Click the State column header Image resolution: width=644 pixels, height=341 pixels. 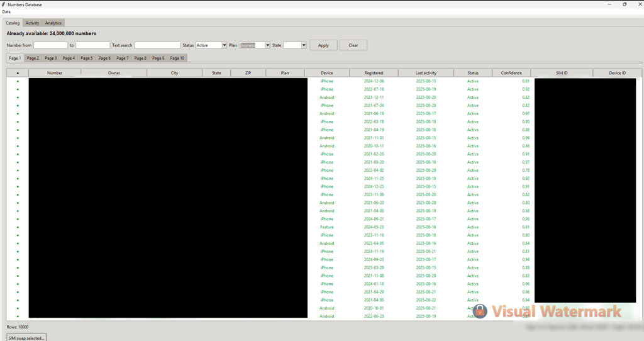(216, 73)
